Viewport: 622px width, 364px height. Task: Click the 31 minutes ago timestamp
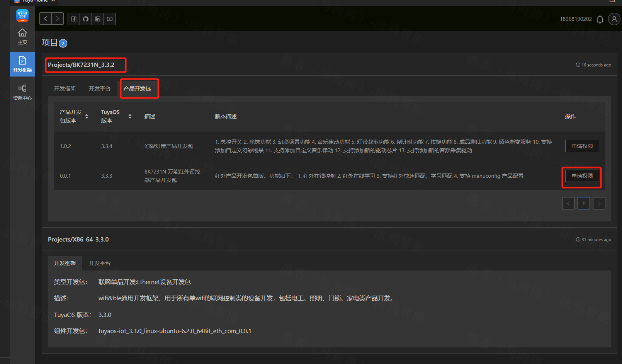593,240
